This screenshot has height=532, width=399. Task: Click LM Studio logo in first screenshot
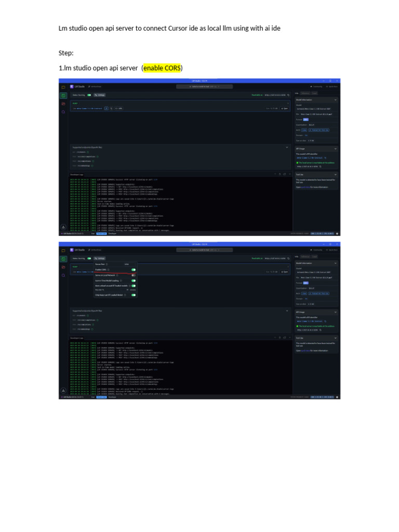(x=72, y=87)
